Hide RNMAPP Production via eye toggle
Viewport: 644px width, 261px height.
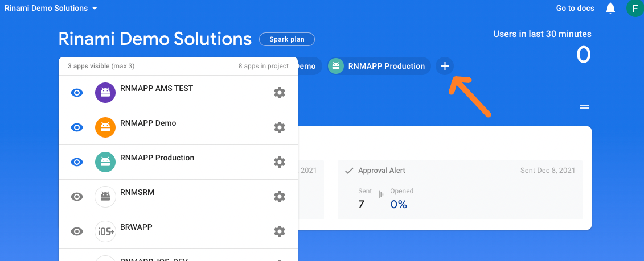(77, 162)
